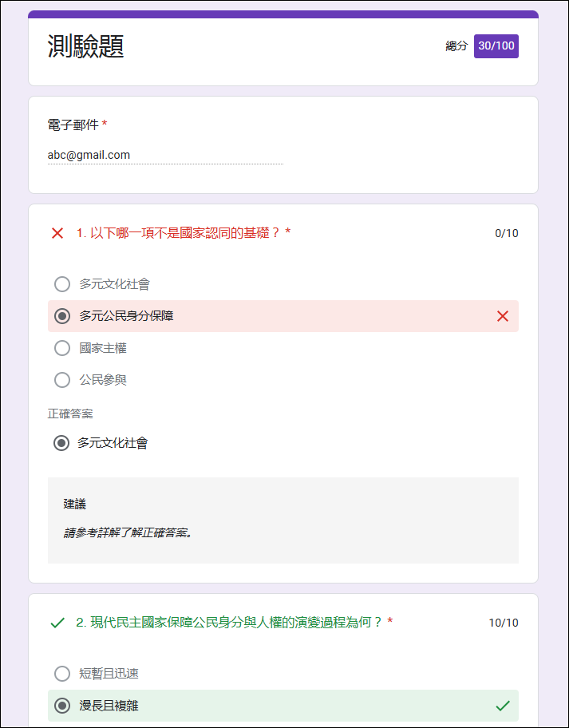Click the red X mark on 多元公民身分保障 row

tap(503, 316)
